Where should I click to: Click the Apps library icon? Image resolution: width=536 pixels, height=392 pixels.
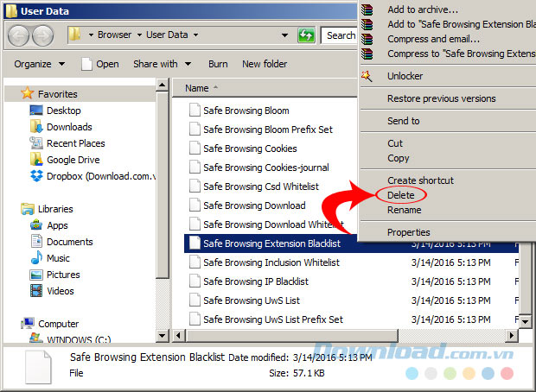[36, 225]
